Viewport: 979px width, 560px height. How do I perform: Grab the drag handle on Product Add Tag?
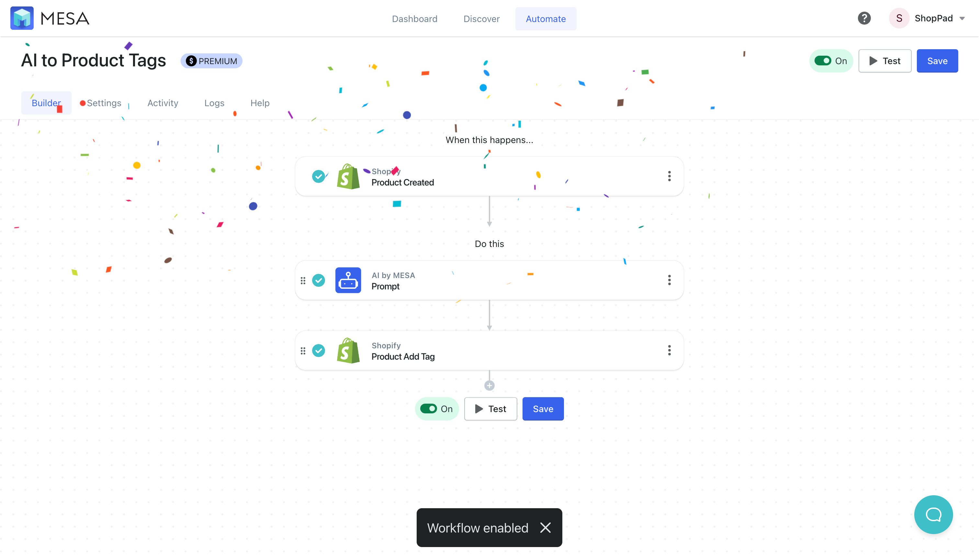tap(303, 351)
